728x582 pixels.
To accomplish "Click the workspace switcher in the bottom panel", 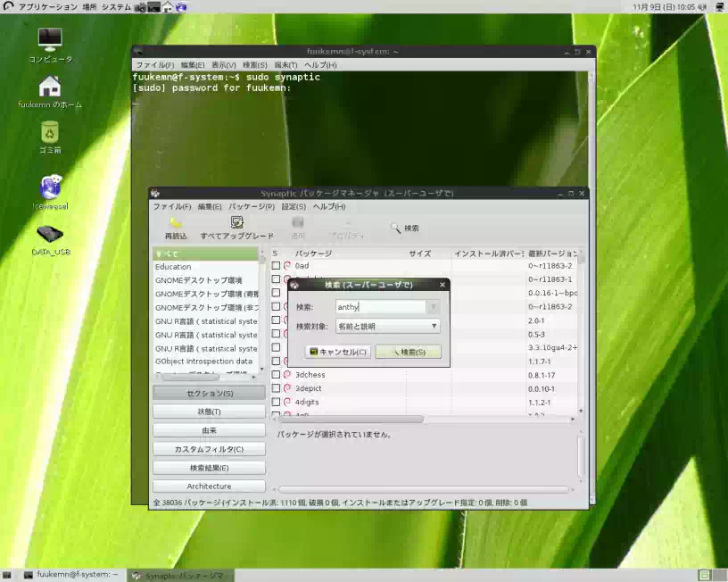I will tap(711, 575).
